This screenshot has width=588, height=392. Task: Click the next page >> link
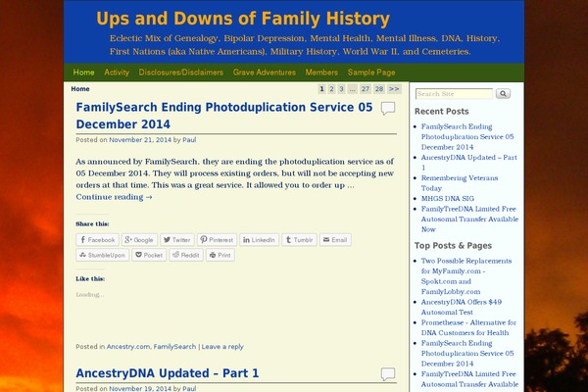[394, 89]
